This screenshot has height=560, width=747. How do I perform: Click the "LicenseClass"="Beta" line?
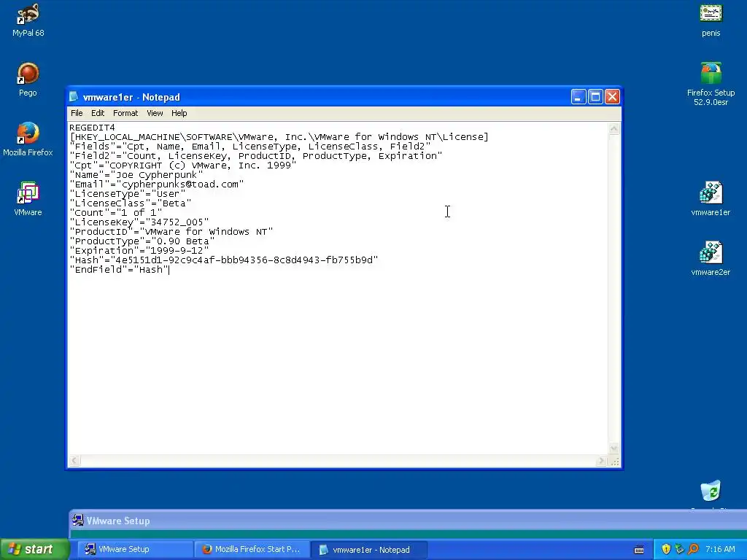pos(131,203)
